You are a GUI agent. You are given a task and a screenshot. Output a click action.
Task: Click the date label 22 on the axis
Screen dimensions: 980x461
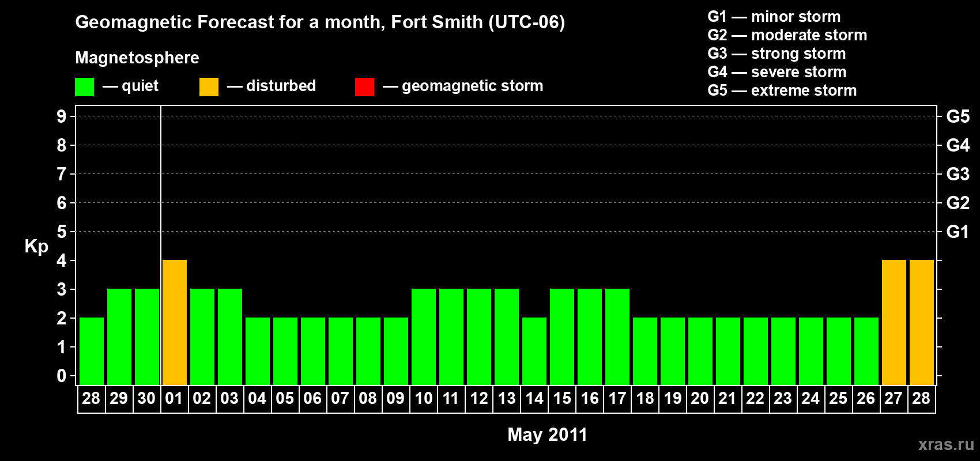click(x=755, y=398)
